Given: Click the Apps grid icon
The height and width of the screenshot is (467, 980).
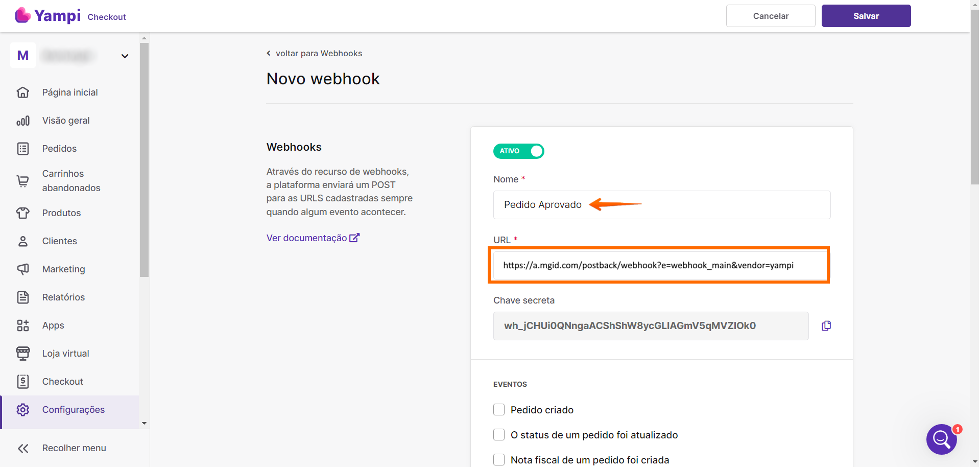Looking at the screenshot, I should pyautogui.click(x=23, y=325).
